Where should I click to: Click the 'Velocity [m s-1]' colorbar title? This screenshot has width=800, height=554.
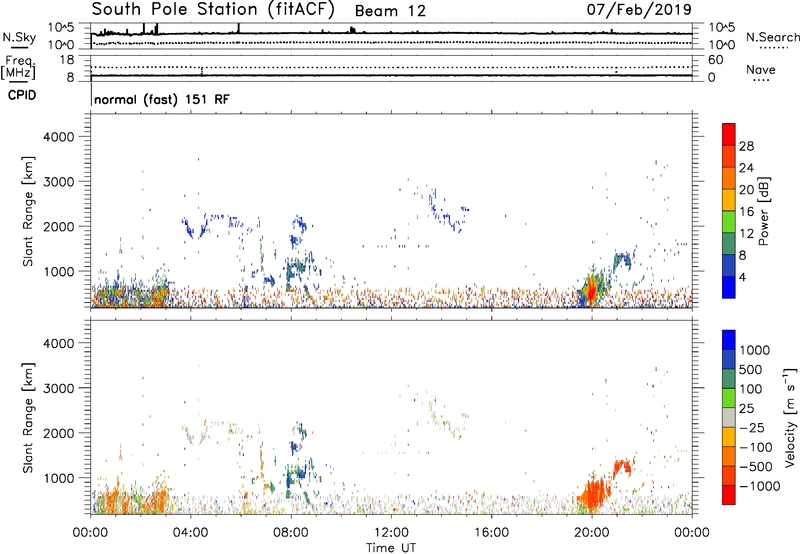(x=791, y=417)
